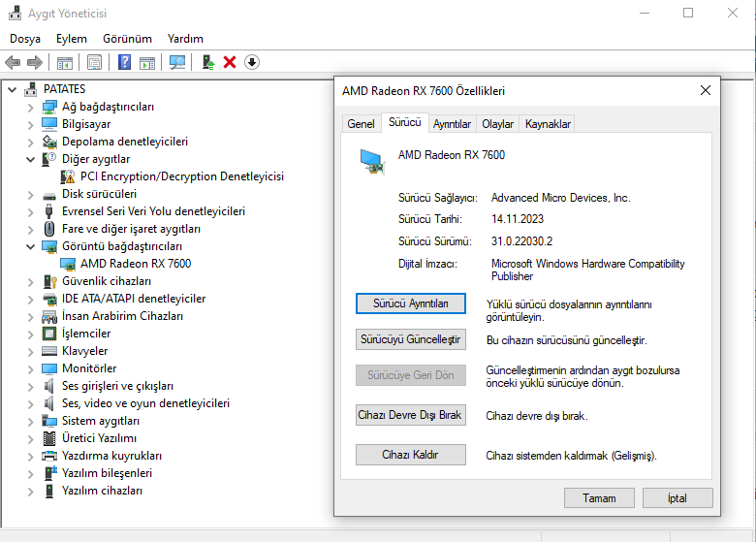
Task: Click Cihazı Devre Dışı Bırak button
Action: point(411,415)
